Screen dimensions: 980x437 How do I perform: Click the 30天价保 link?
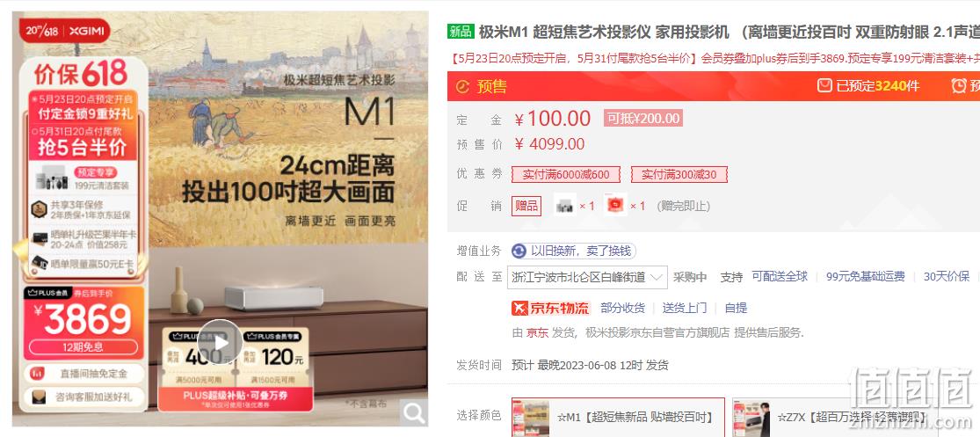[947, 276]
